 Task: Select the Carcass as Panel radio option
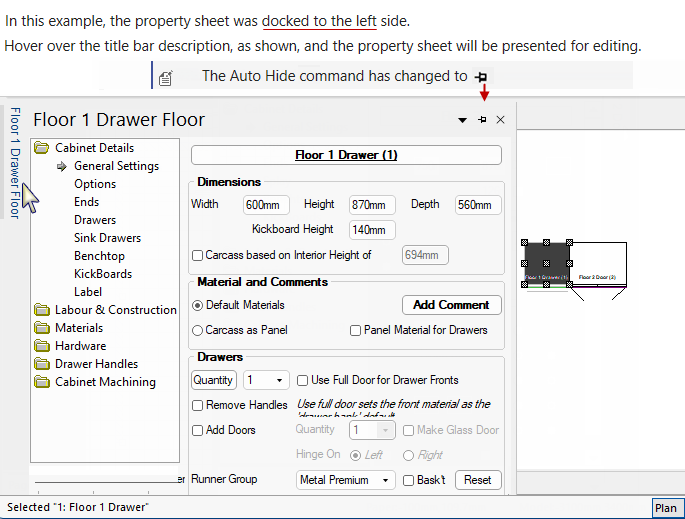click(198, 330)
